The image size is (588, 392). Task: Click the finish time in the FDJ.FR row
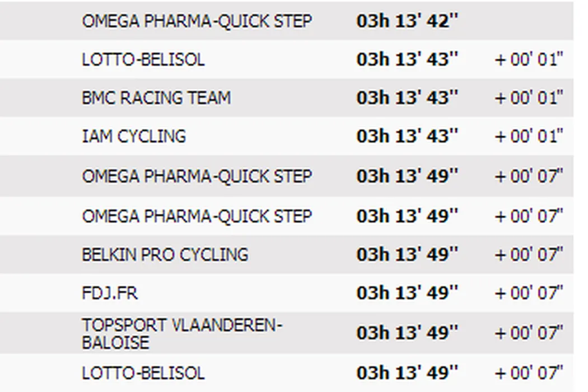pyautogui.click(x=407, y=293)
